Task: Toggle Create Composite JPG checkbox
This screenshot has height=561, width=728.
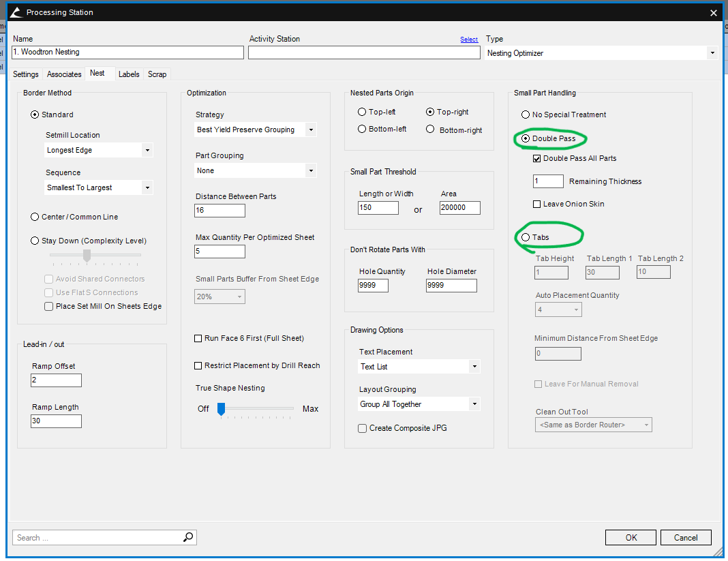Action: click(362, 428)
